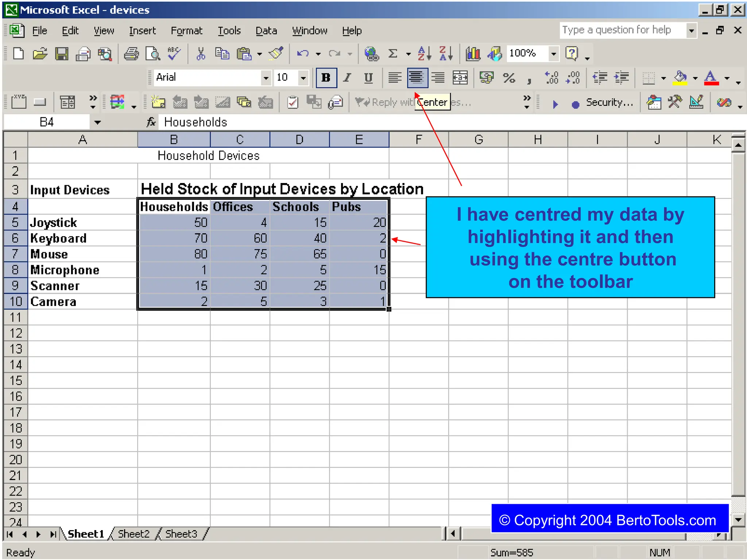Open the Edit menu
747x560 pixels.
[x=70, y=31]
